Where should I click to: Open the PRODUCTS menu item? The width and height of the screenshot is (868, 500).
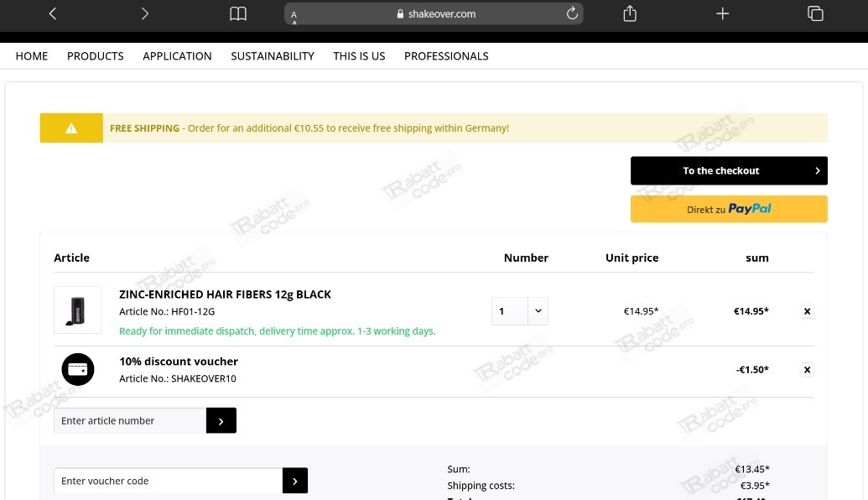[x=96, y=56]
